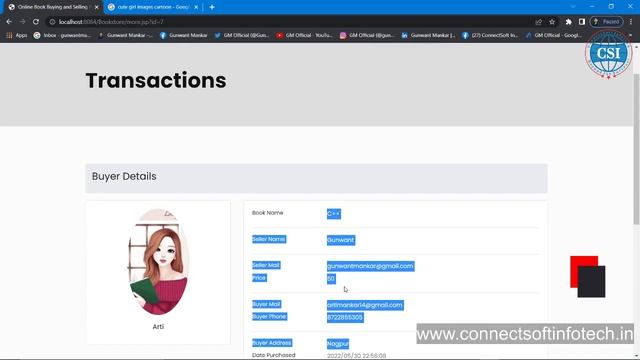Click the buyer name Arti under the photo
Image resolution: width=640 pixels, height=360 pixels.
[158, 327]
